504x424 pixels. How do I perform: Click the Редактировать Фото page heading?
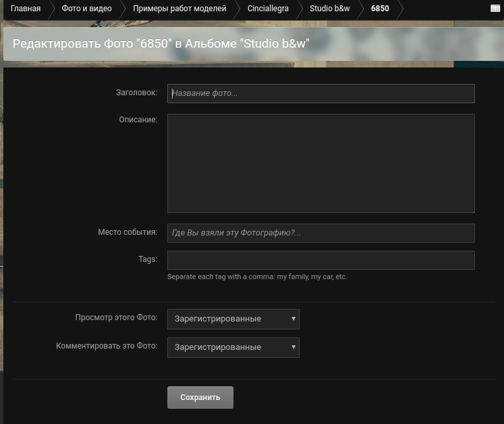tap(161, 44)
